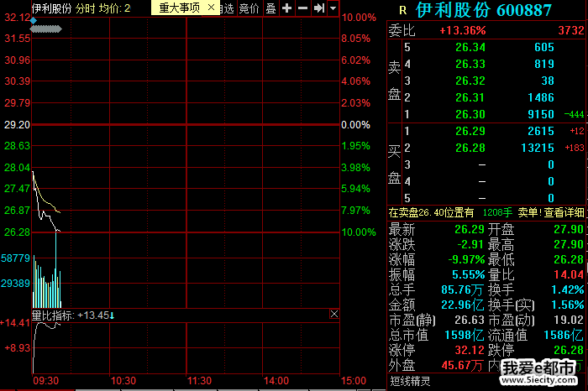Click the blue diamond event marker
This screenshot has width=588, height=391.
click(x=34, y=21)
